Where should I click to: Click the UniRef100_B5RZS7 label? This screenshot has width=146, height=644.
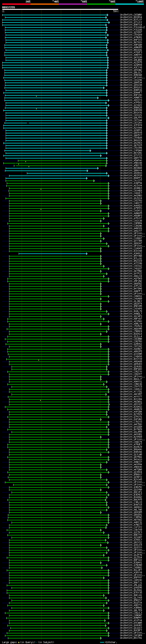(131, 600)
